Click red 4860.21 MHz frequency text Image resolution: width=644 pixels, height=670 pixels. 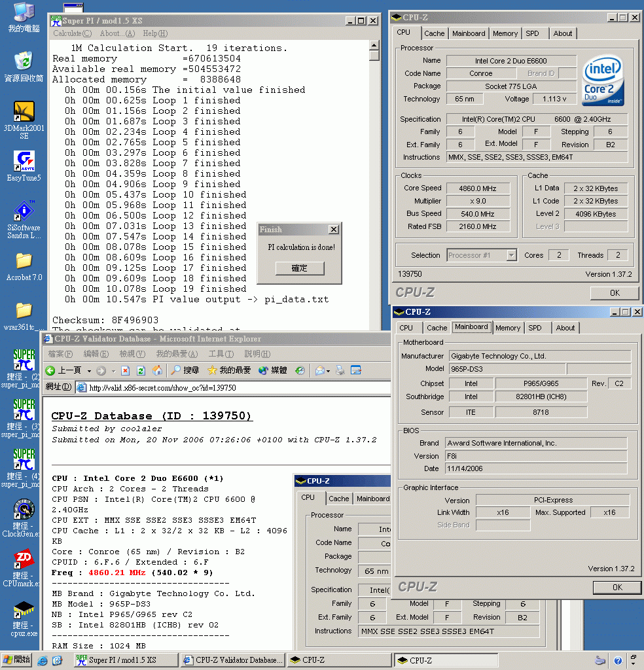click(x=116, y=573)
